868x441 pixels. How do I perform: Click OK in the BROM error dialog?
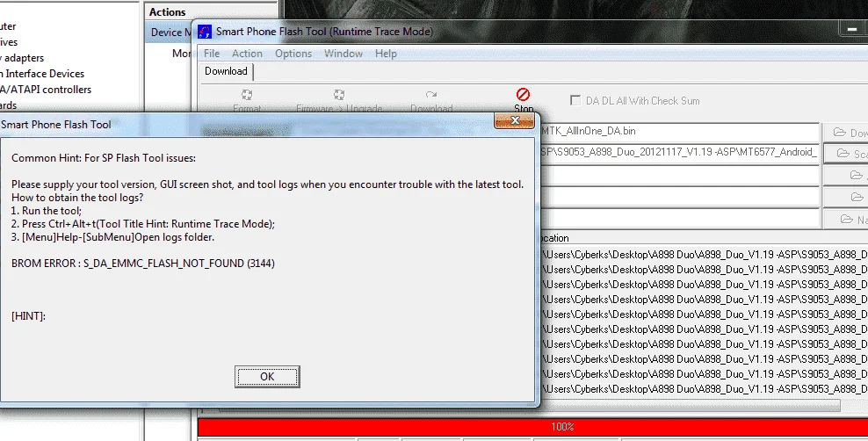click(x=267, y=376)
